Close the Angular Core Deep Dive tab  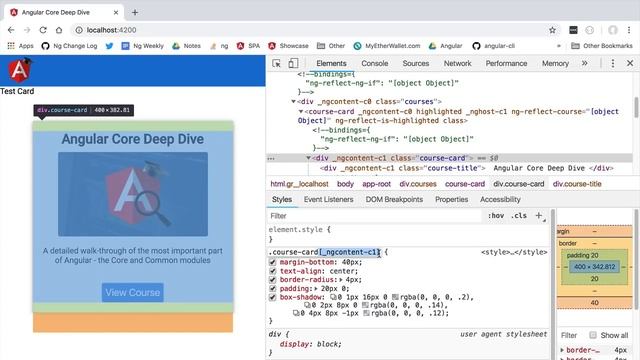click(x=116, y=12)
